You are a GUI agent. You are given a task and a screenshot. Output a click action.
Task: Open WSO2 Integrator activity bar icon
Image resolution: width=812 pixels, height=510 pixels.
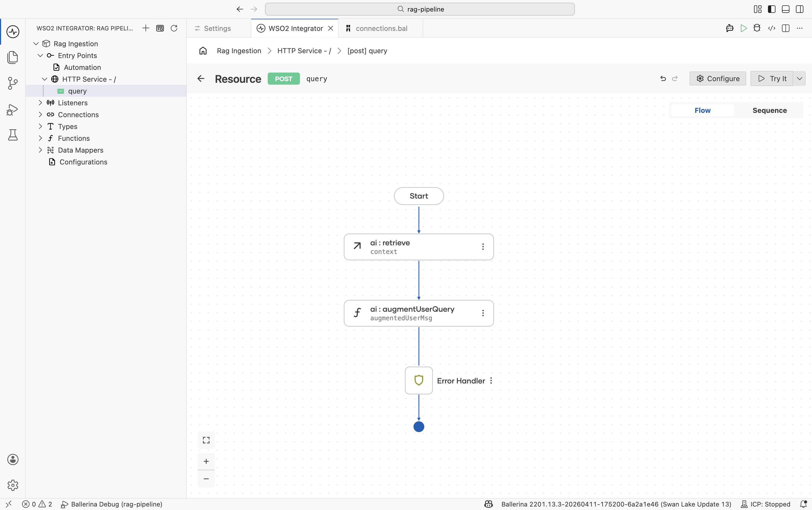point(13,32)
